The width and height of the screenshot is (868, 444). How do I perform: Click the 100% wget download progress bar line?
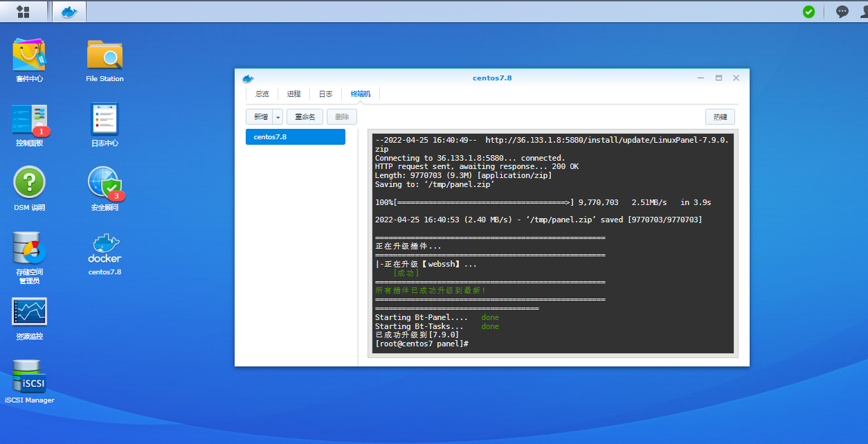click(x=543, y=202)
